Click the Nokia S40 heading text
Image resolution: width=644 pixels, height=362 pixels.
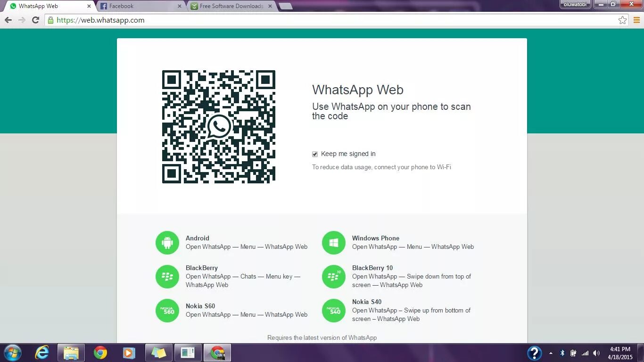click(x=367, y=302)
